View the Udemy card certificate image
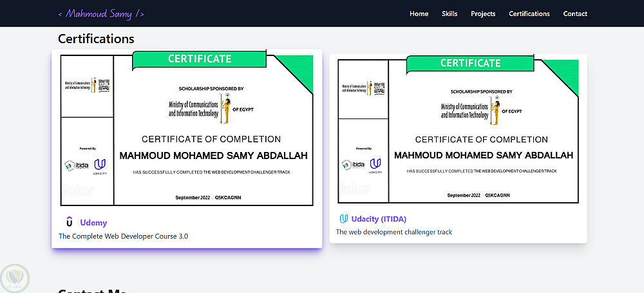This screenshot has width=644, height=293. [187, 128]
